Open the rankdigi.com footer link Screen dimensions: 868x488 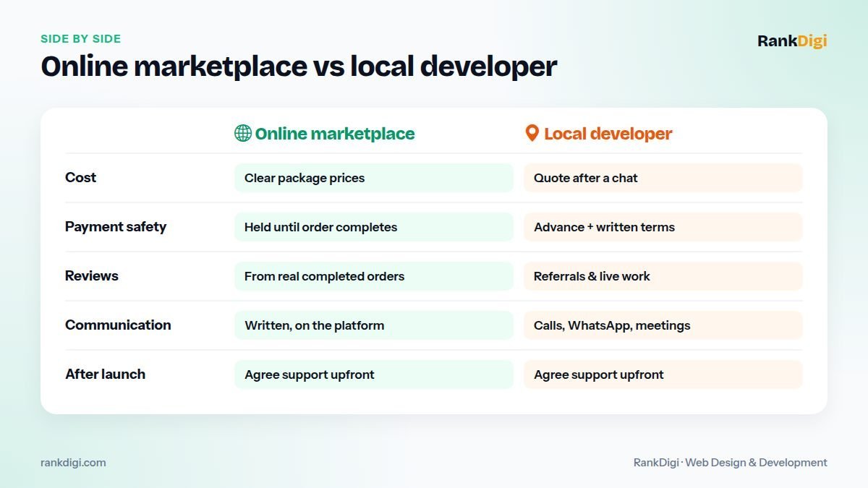[x=73, y=463]
